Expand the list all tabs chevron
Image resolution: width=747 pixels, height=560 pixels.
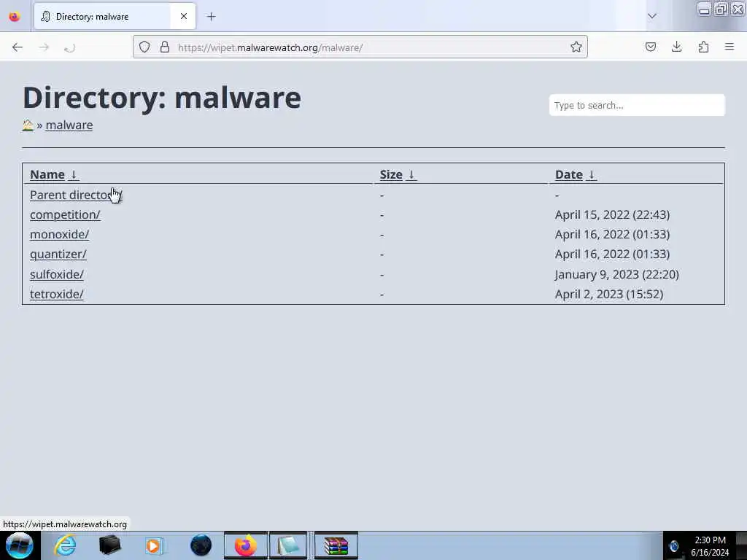pos(651,16)
